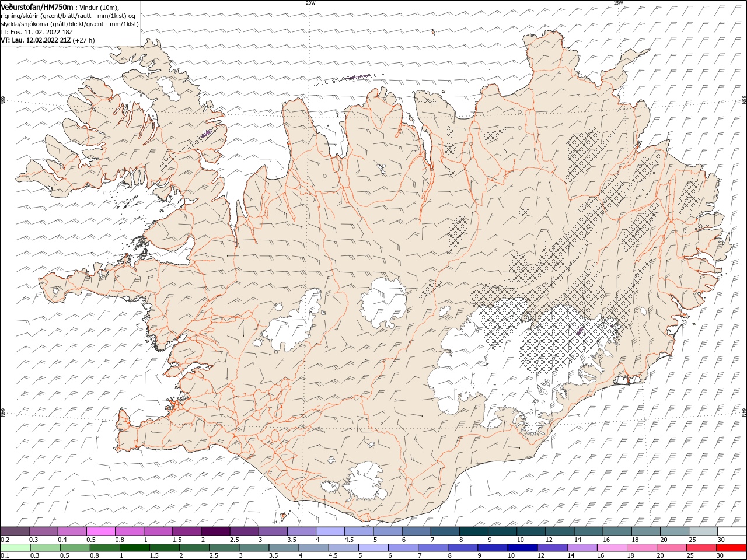Pick lower legend light pink swatch between 16 and 18
Image resolution: width=747 pixels, height=560 pixels.
(613, 548)
